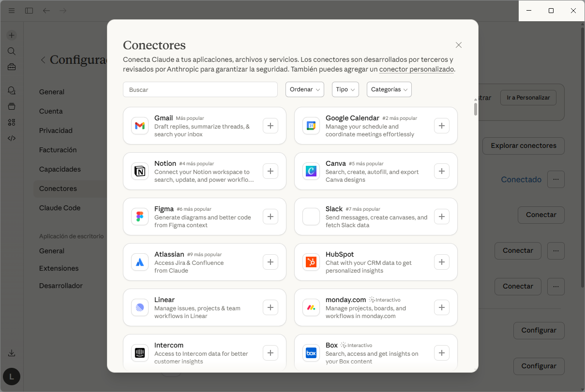Image resolution: width=585 pixels, height=392 pixels.
Task: Click the Buscar search field
Action: 200,89
